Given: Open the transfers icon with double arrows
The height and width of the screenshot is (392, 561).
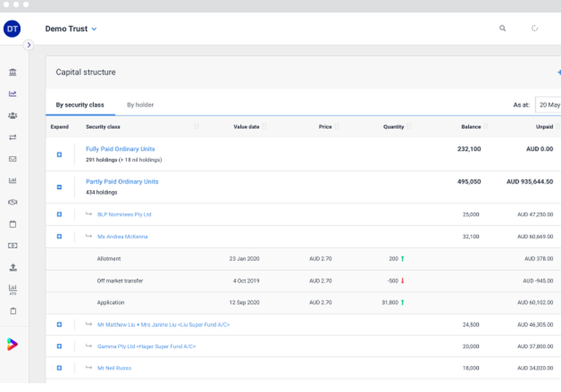Looking at the screenshot, I should (x=12, y=137).
